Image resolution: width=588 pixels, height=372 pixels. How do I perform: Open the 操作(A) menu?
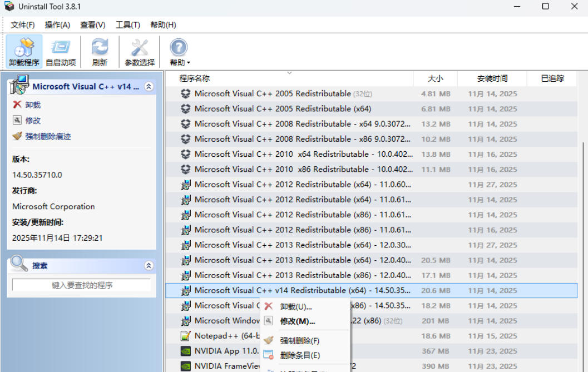coord(57,25)
